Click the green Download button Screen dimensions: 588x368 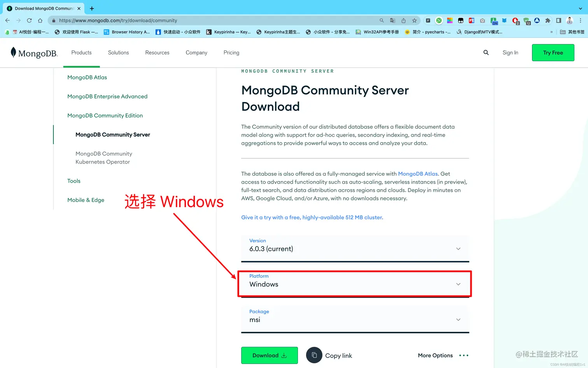[269, 355]
